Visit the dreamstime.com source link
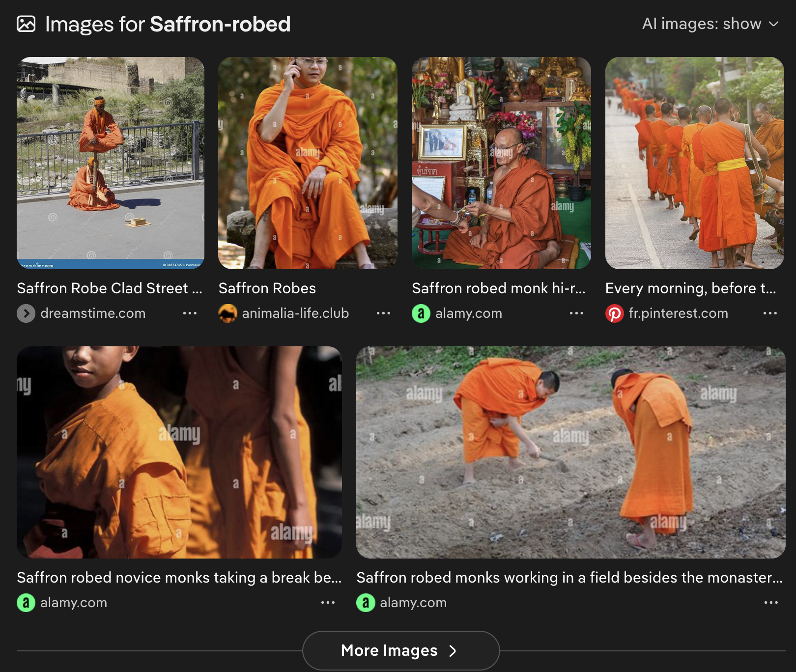 [93, 313]
